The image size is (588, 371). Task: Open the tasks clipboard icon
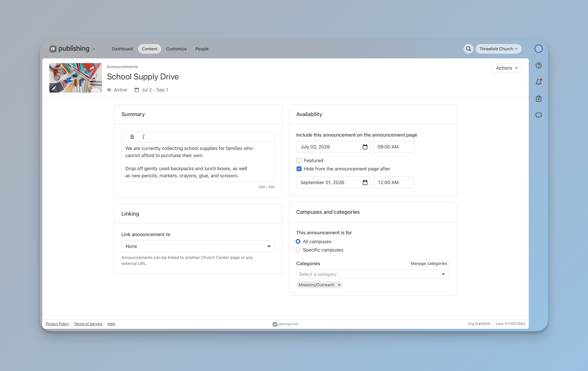click(x=538, y=98)
